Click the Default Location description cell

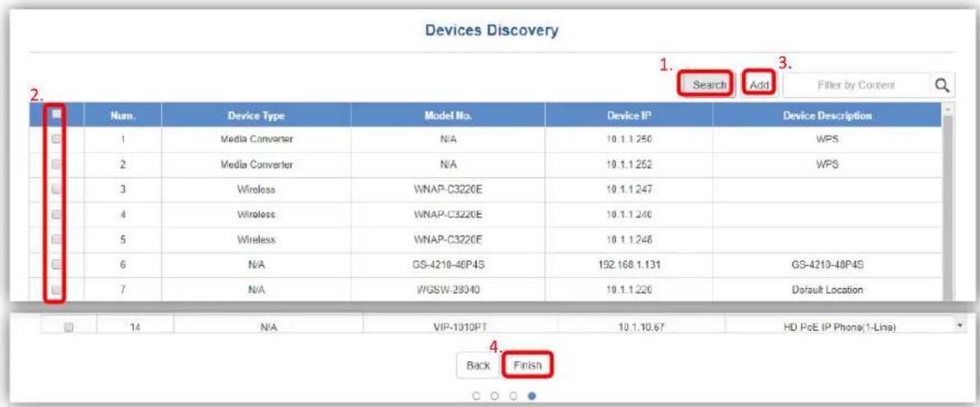[x=828, y=290]
